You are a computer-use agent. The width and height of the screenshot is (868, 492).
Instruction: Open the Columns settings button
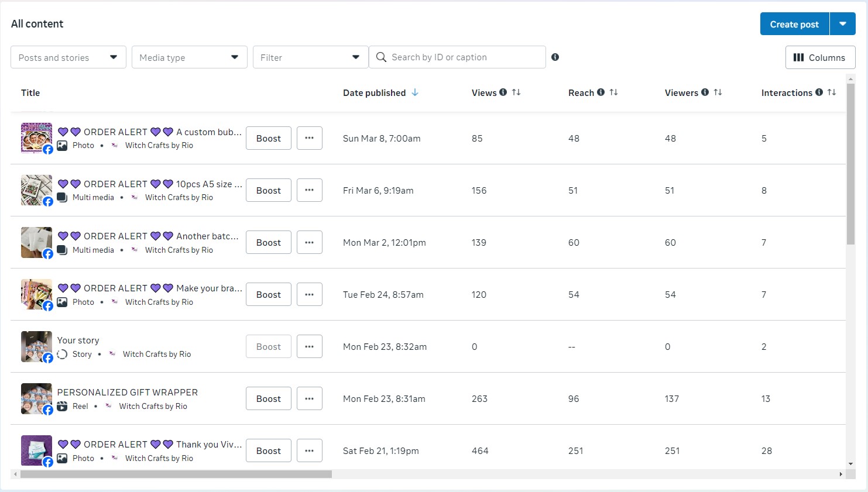point(819,57)
